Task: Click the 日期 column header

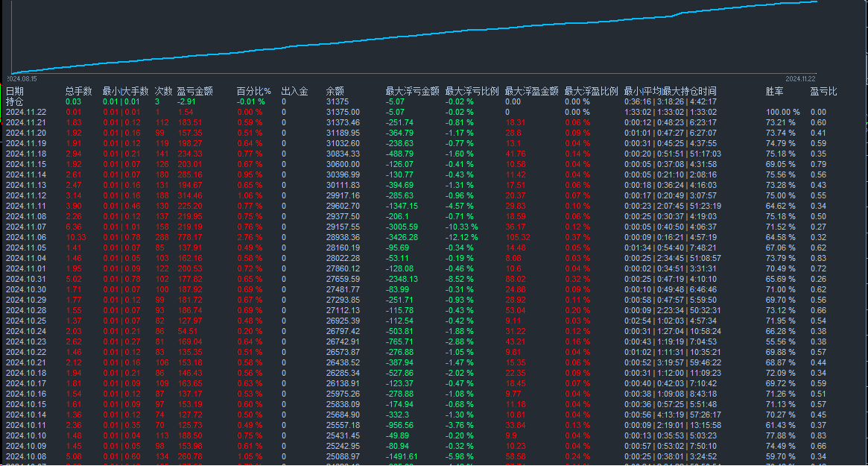Action: click(16, 89)
